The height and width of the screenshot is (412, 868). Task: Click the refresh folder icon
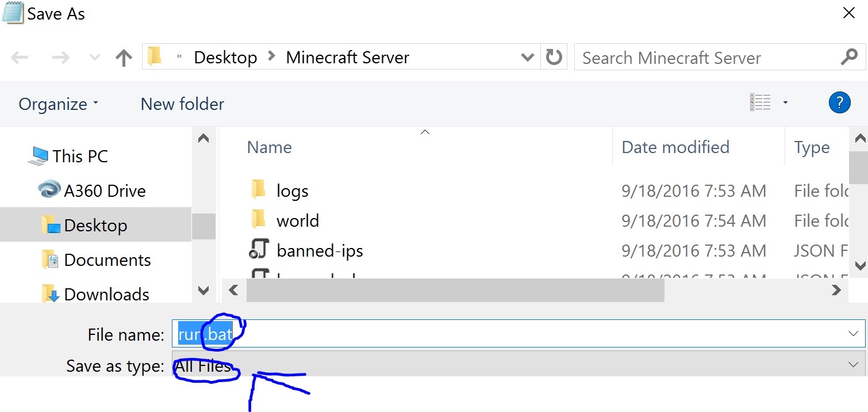click(554, 57)
